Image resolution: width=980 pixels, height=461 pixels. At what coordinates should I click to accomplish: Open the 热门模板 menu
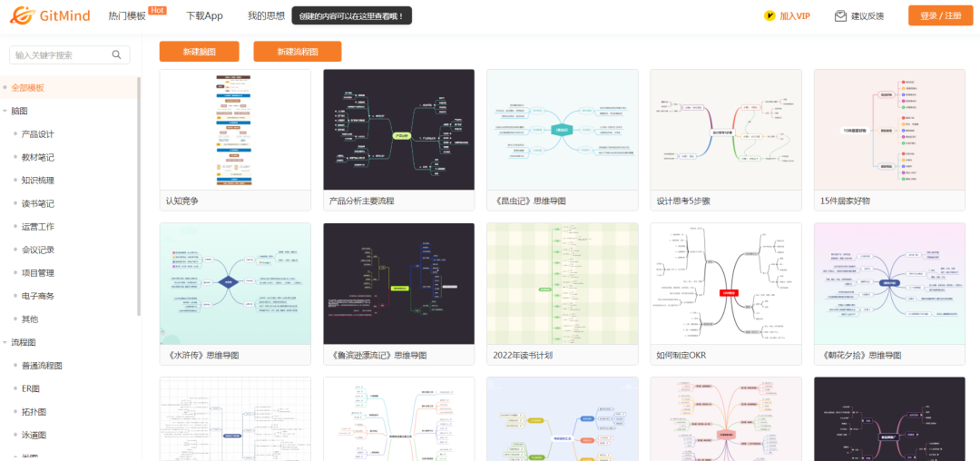(127, 16)
